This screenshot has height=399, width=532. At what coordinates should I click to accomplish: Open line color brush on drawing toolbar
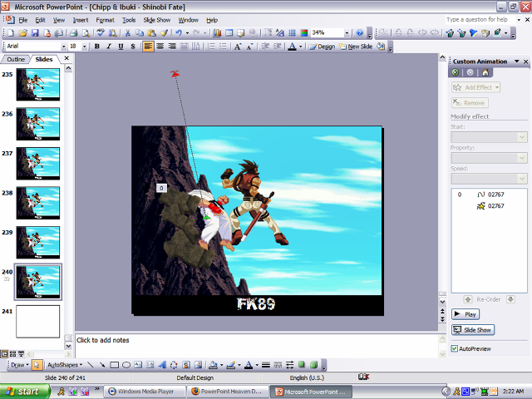click(231, 365)
